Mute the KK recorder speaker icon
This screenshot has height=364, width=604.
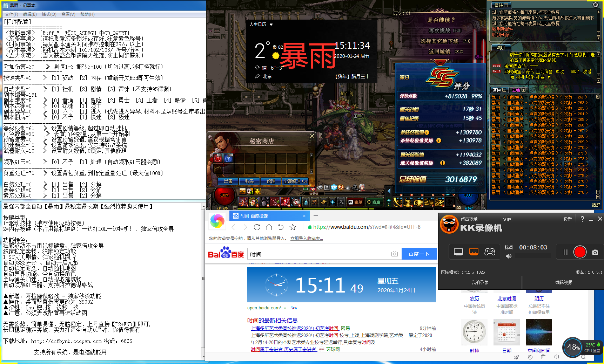click(x=509, y=256)
